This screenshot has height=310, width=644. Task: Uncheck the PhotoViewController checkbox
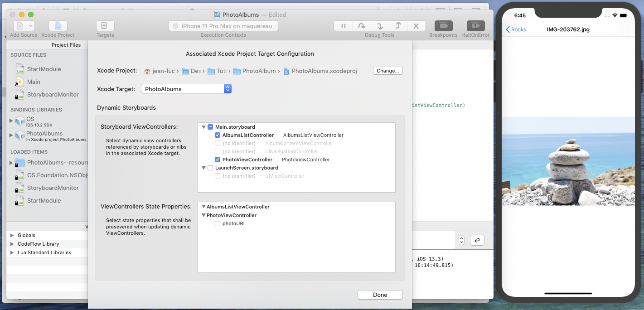point(218,160)
